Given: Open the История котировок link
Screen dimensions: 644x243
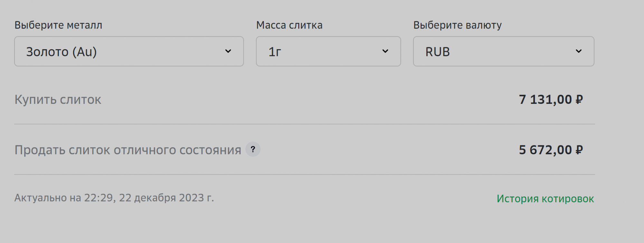Looking at the screenshot, I should [x=545, y=199].
